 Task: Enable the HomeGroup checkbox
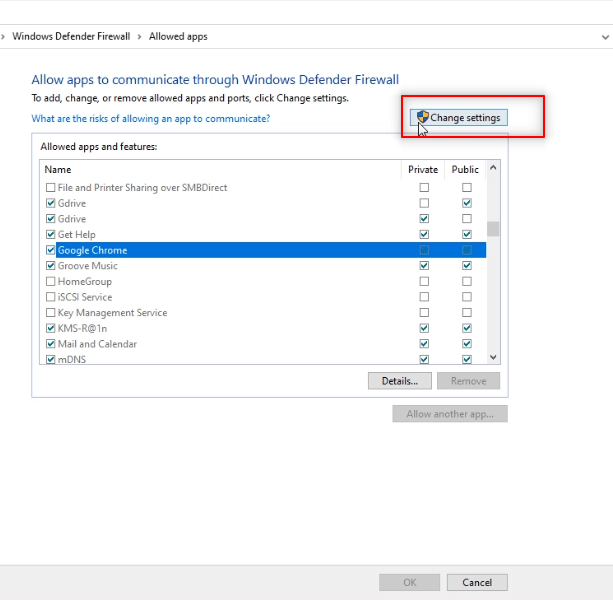(x=50, y=281)
